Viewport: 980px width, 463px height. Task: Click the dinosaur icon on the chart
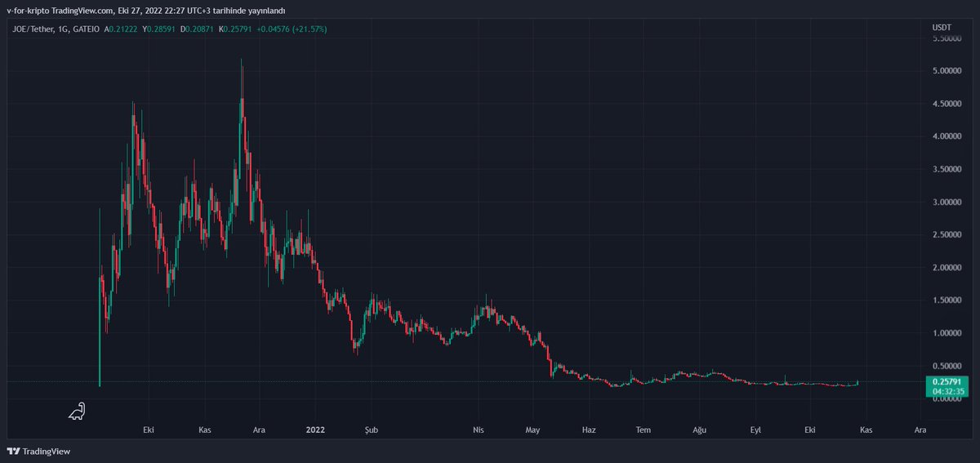76,412
